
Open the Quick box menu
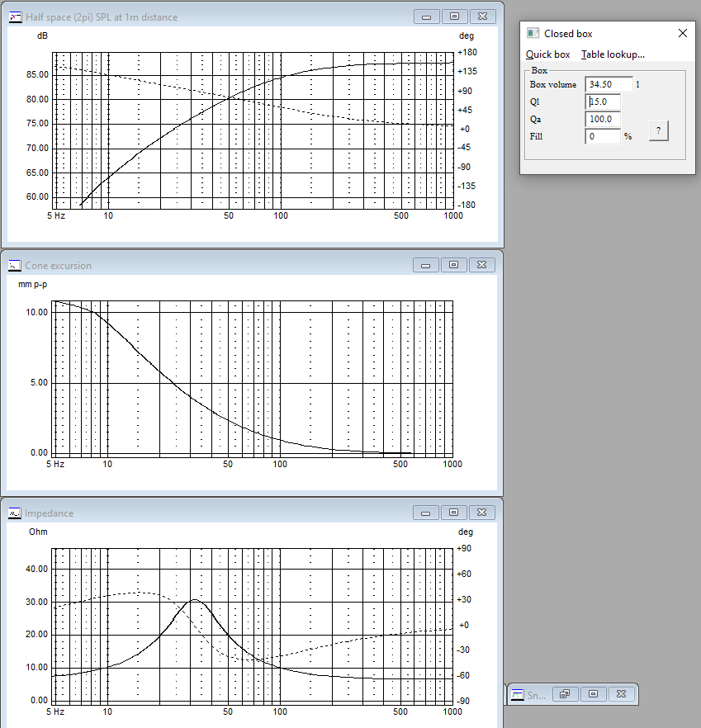pyautogui.click(x=547, y=54)
